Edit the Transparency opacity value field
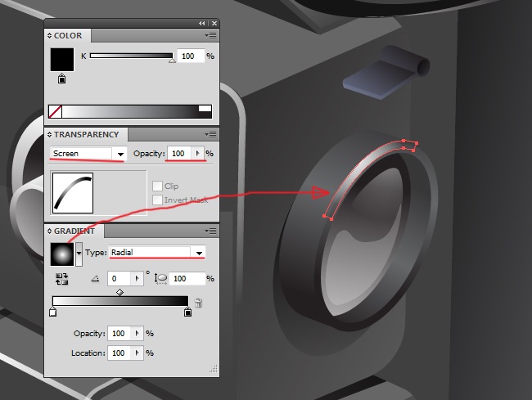 [x=179, y=154]
